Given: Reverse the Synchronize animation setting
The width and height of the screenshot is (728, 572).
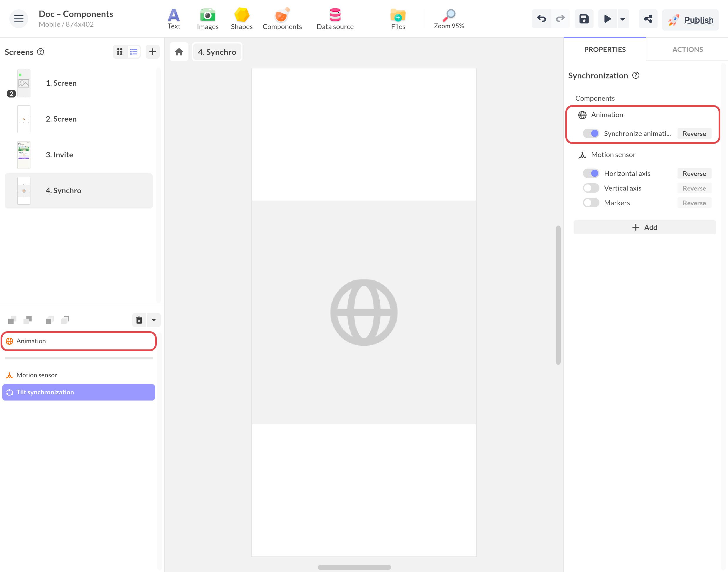Looking at the screenshot, I should click(x=694, y=134).
